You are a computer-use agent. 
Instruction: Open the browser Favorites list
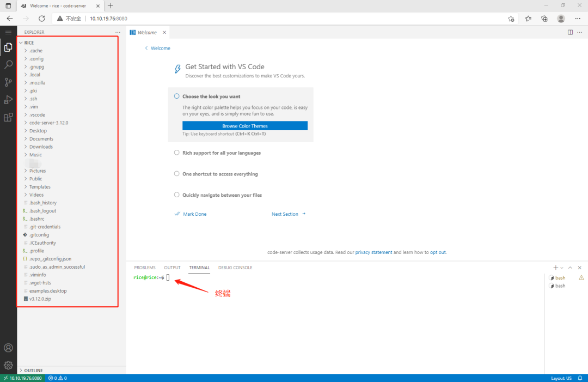(528, 19)
